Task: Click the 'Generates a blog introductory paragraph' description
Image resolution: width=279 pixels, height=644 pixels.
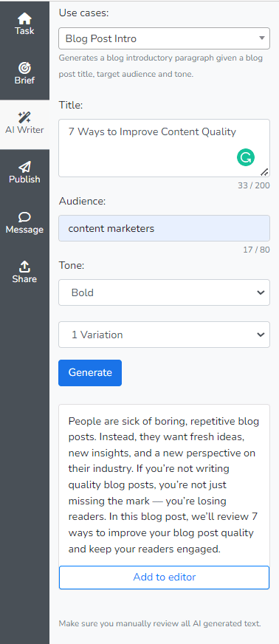Action: click(160, 66)
